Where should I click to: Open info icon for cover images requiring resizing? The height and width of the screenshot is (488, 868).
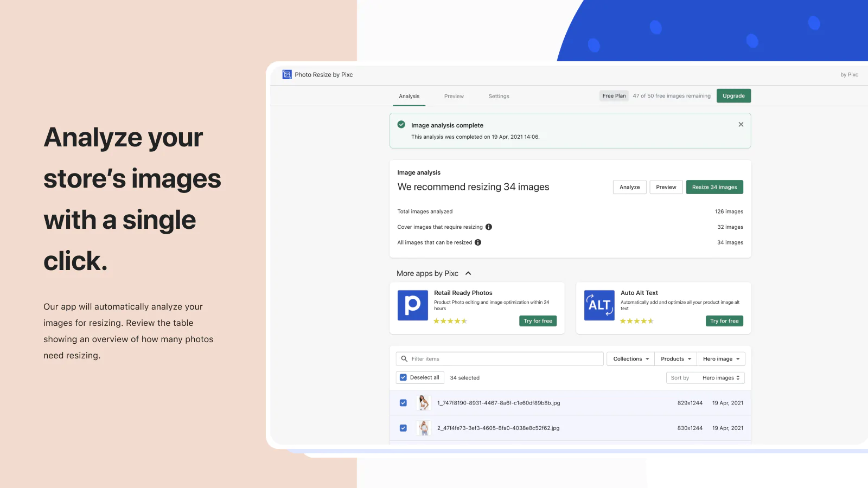point(489,227)
